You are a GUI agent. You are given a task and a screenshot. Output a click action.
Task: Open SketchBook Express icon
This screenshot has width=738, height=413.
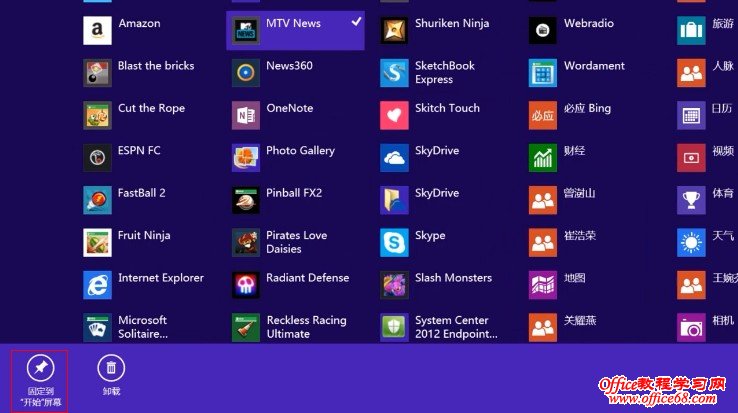(x=394, y=73)
